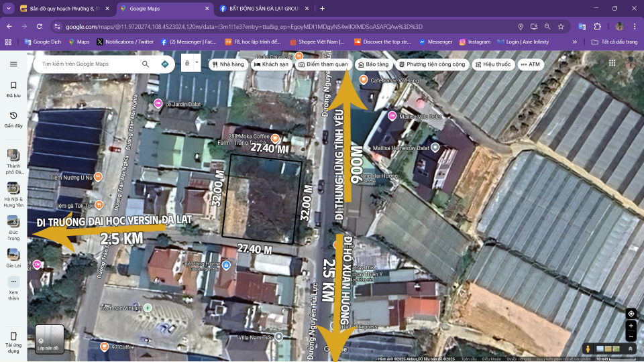
Task: Open the extensions puzzle icon
Action: (x=597, y=26)
